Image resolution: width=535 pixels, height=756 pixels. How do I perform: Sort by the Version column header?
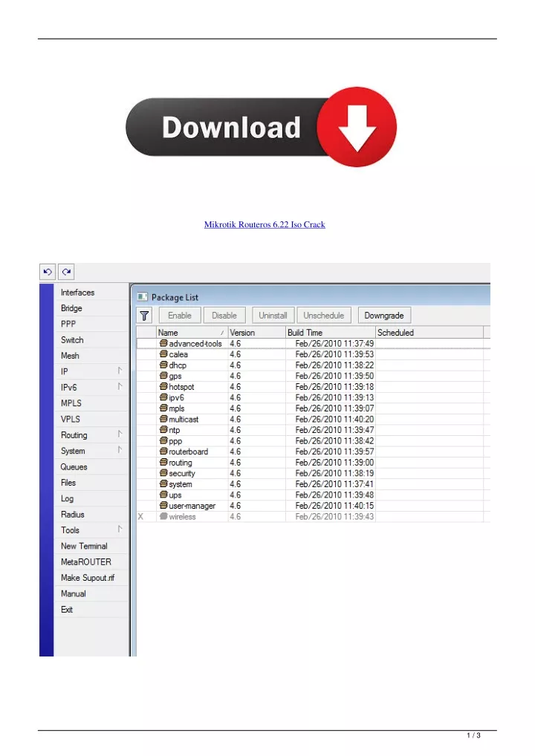(x=256, y=332)
